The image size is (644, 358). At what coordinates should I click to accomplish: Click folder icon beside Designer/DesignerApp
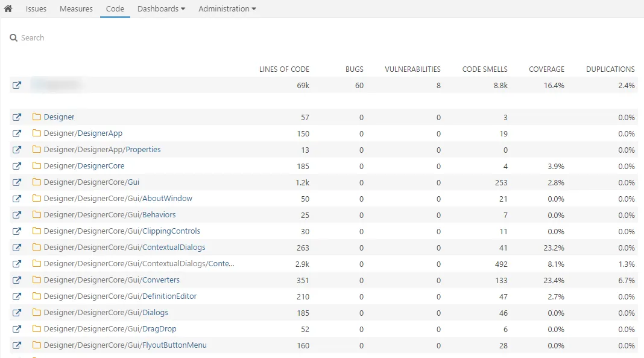coord(37,133)
